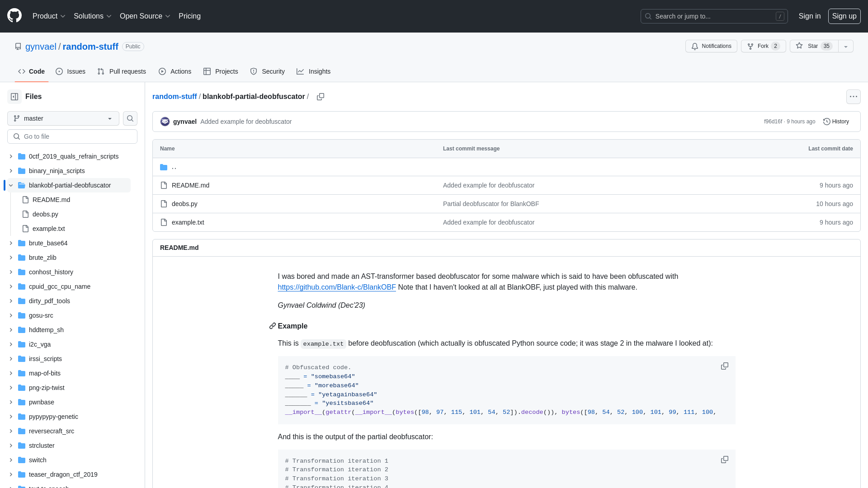This screenshot has width=868, height=488.
Task: Open the dirty_pdf_tools folder
Action: [x=49, y=301]
